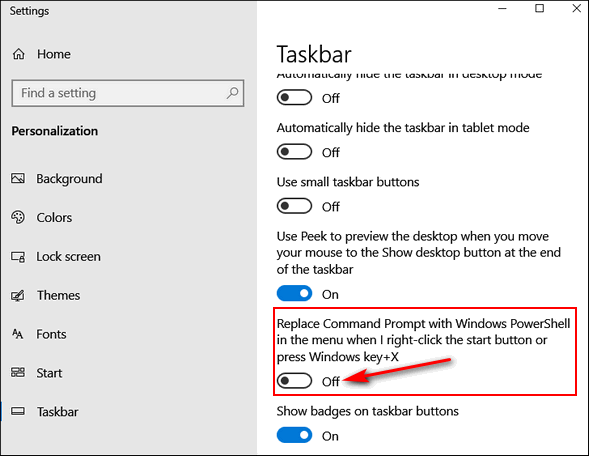Disable Show badges on taskbar buttons

point(294,435)
